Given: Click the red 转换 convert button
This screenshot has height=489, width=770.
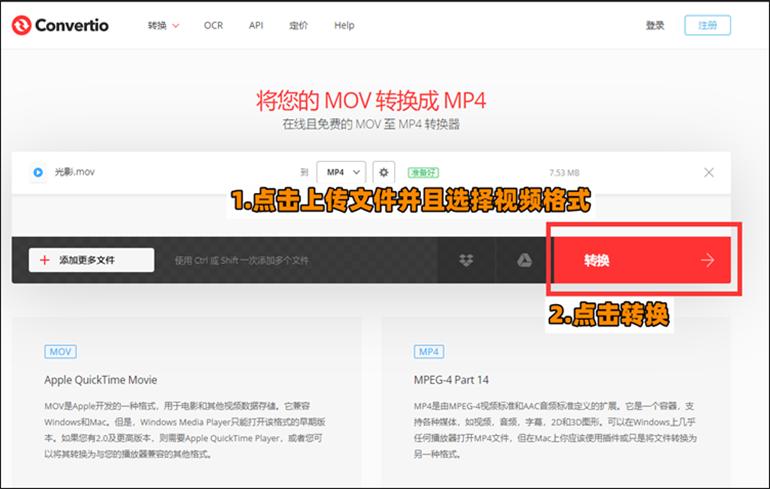Looking at the screenshot, I should pos(642,260).
